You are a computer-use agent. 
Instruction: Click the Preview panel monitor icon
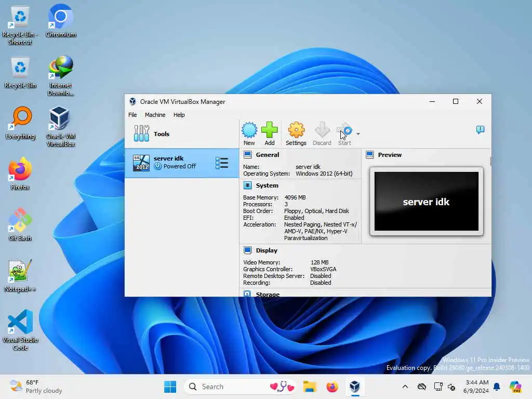pyautogui.click(x=370, y=155)
